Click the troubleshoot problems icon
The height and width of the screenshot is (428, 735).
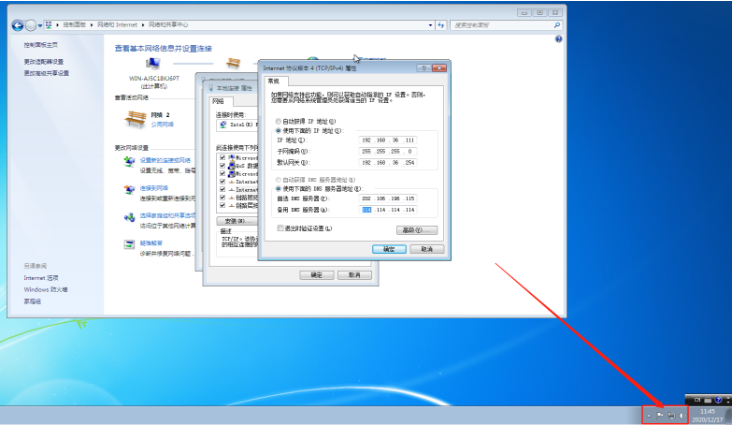pos(129,245)
